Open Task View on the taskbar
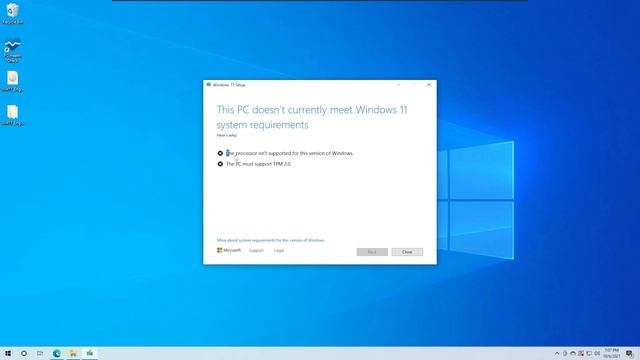 (x=40, y=353)
